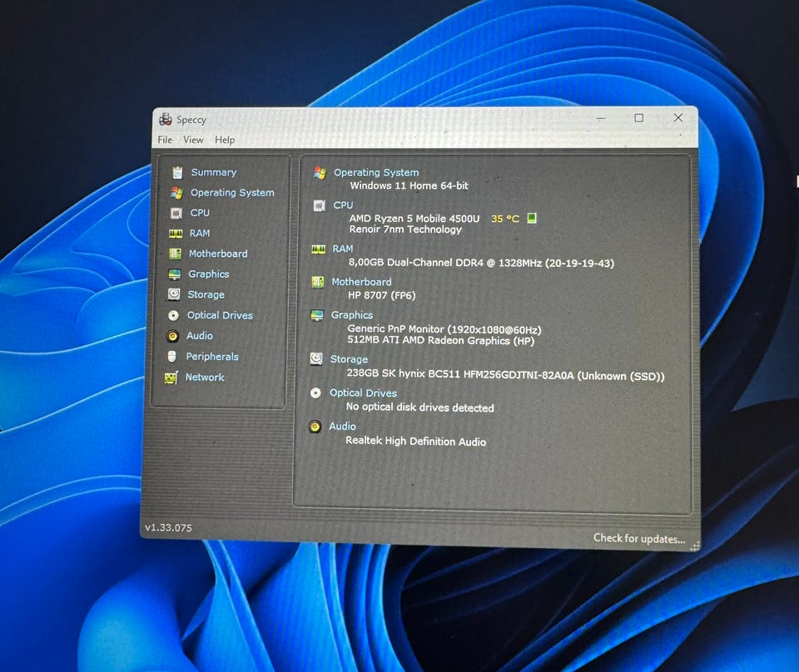
Task: Open the Operating System sidebar section
Action: 232,192
